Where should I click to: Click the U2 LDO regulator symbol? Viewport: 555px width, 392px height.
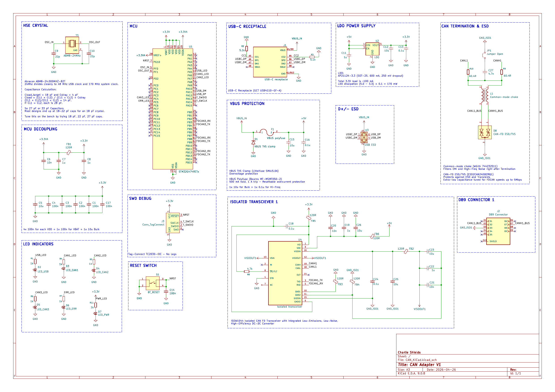[372, 49]
